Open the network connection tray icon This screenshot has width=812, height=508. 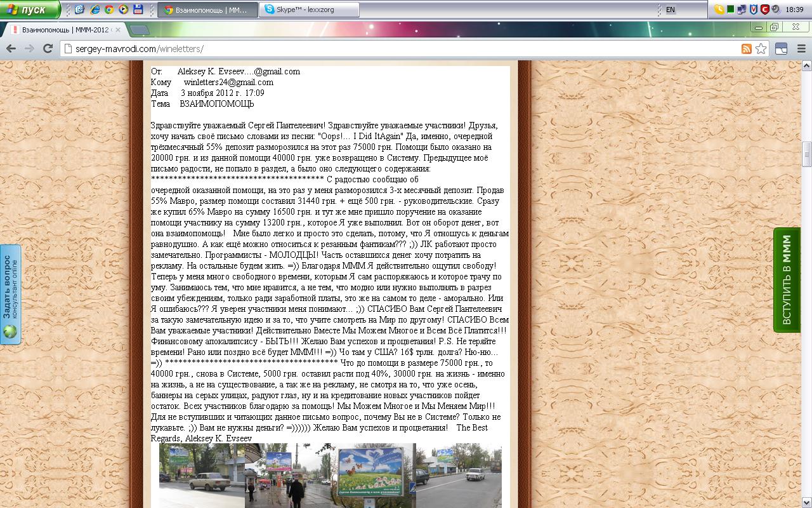pos(742,10)
